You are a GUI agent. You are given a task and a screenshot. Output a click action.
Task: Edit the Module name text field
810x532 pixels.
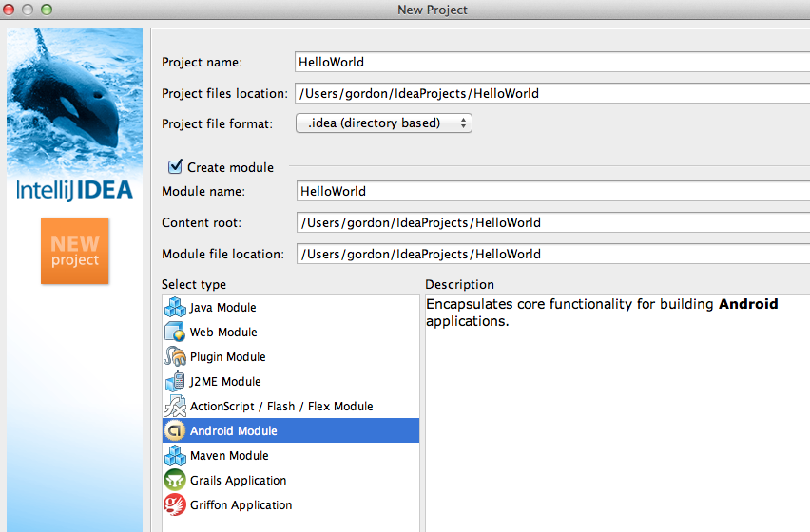tap(551, 191)
